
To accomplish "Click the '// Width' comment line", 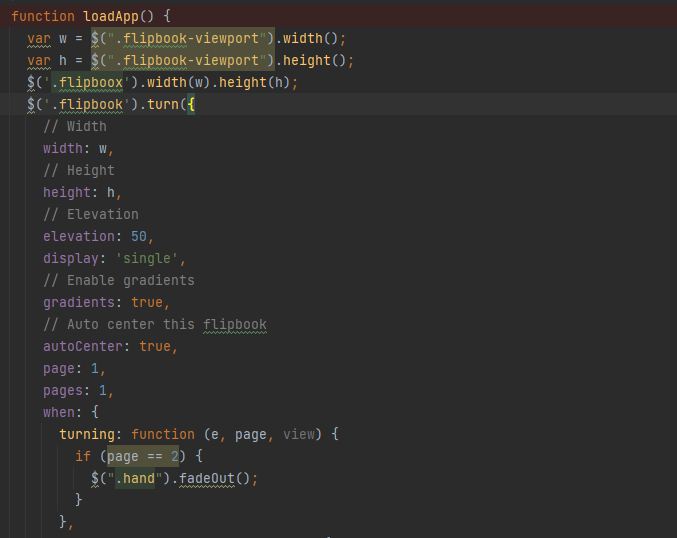I will [74, 126].
